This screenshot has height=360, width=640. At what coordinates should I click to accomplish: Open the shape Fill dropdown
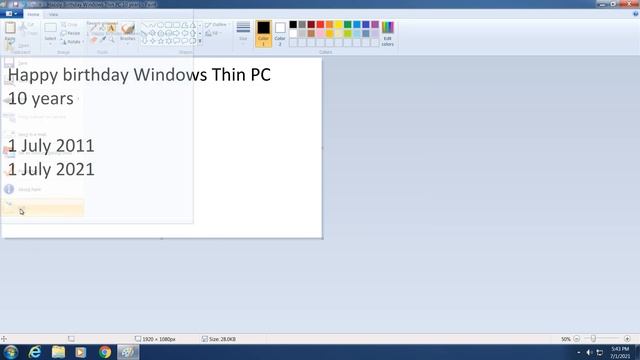[213, 33]
